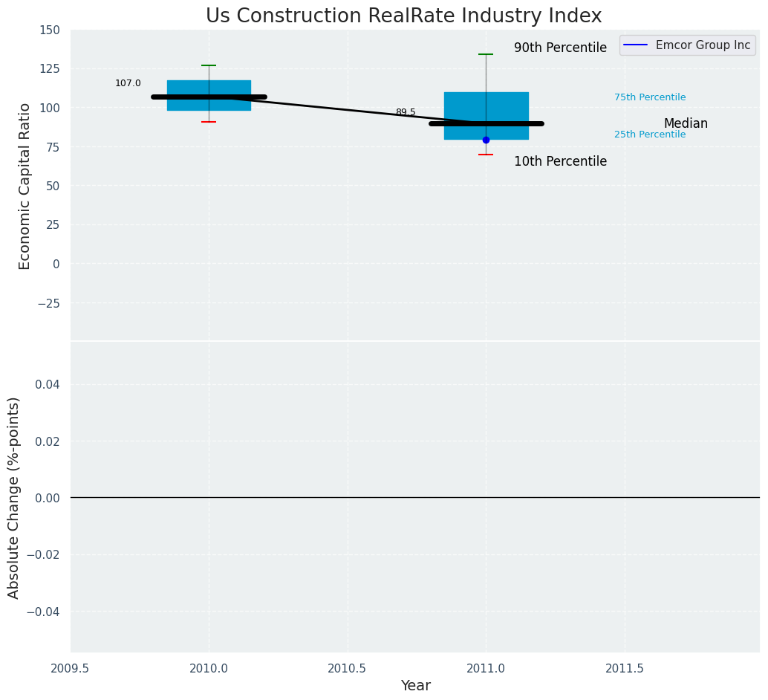Click the green 90th percentile cap for 2011
The width and height of the screenshot is (768, 700).
(x=486, y=54)
